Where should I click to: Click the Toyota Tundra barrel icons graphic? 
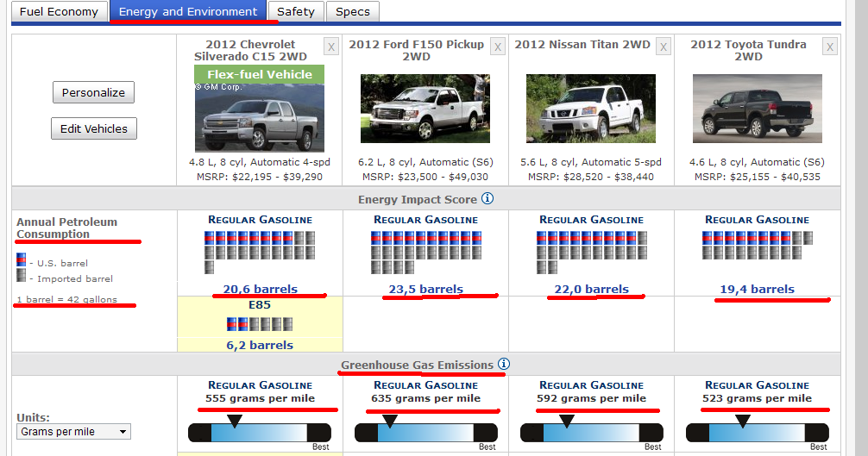[757, 246]
